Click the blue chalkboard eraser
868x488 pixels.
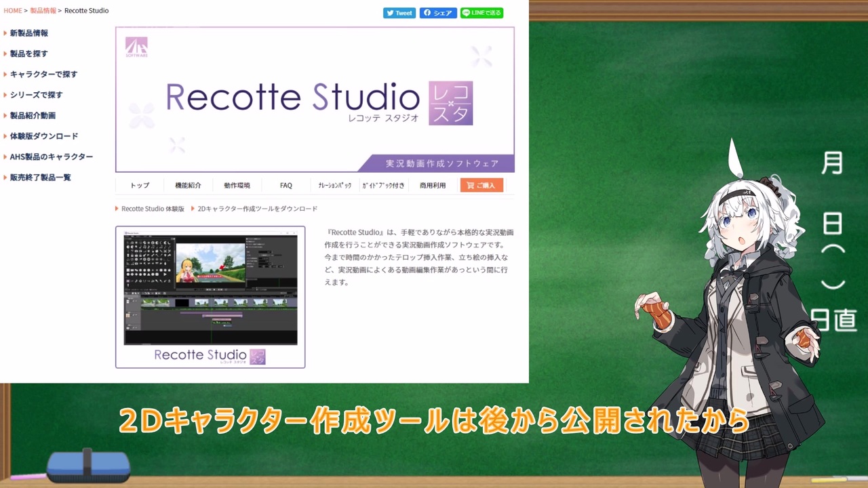pos(89,466)
